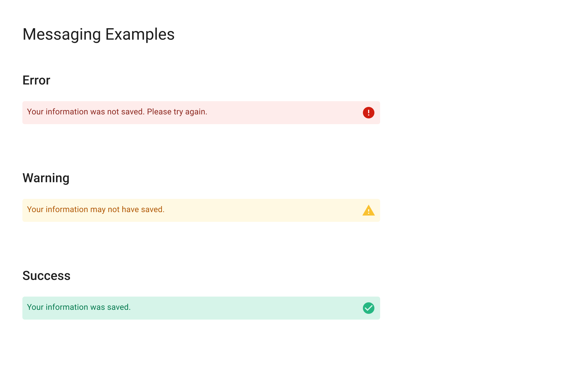
Task: Select the "Messaging Examples" page title
Action: pos(98,34)
